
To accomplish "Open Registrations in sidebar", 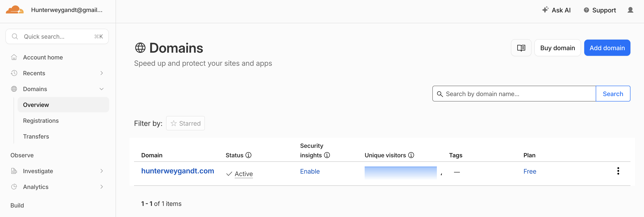I will click(x=41, y=120).
